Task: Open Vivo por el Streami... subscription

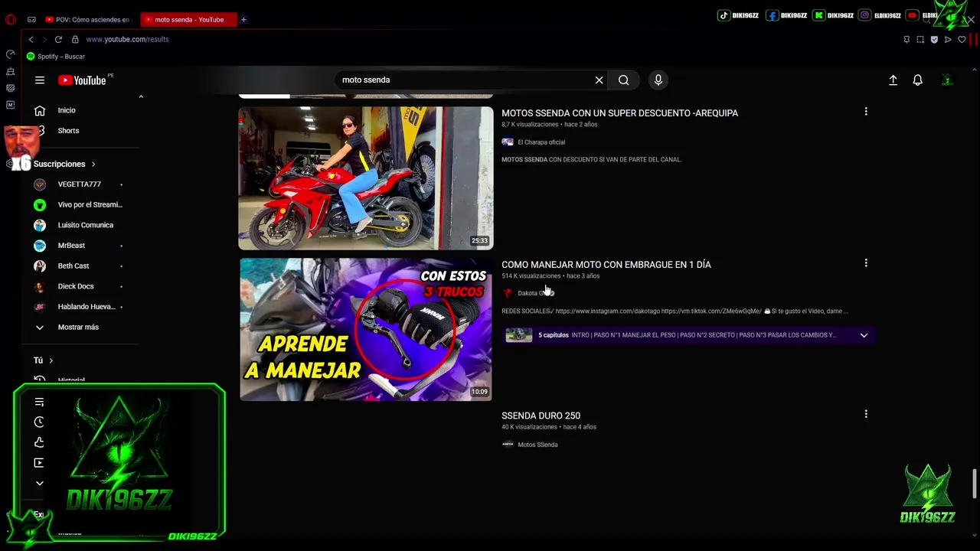Action: (90, 204)
